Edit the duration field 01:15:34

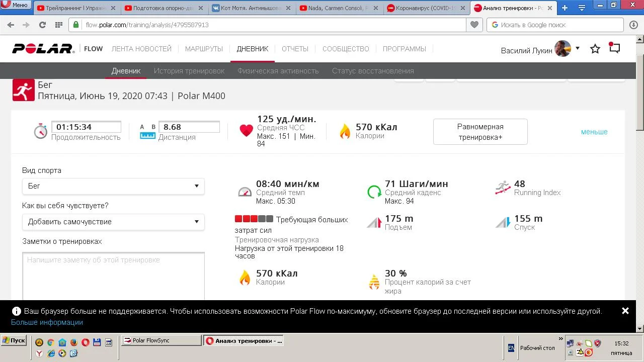click(86, 127)
